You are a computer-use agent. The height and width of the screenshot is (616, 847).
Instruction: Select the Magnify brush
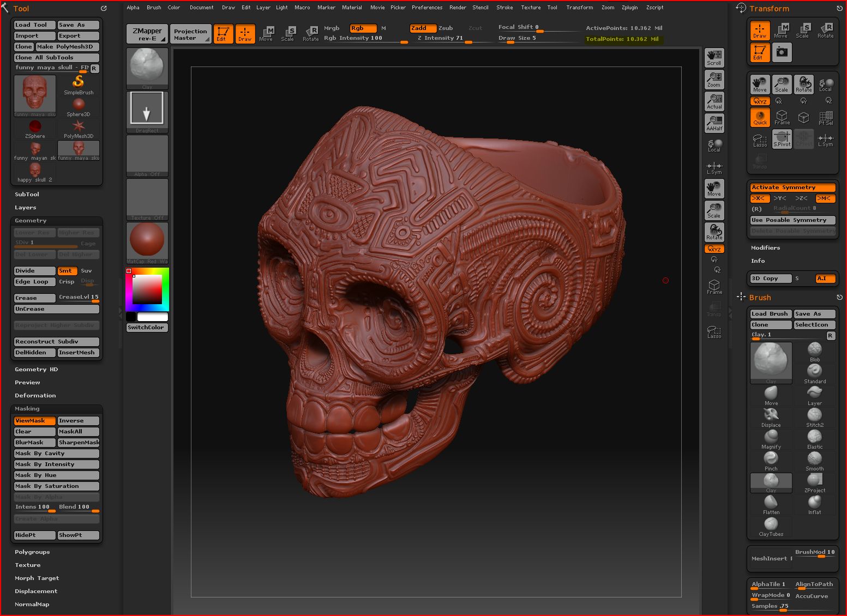pos(771,439)
